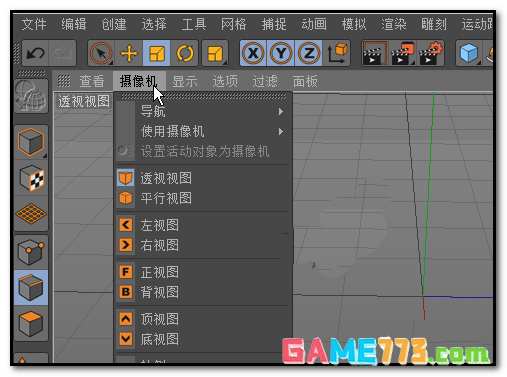Viewport: 507px width, 377px height.
Task: Select the Live Selection cursor tool
Action: [x=101, y=53]
